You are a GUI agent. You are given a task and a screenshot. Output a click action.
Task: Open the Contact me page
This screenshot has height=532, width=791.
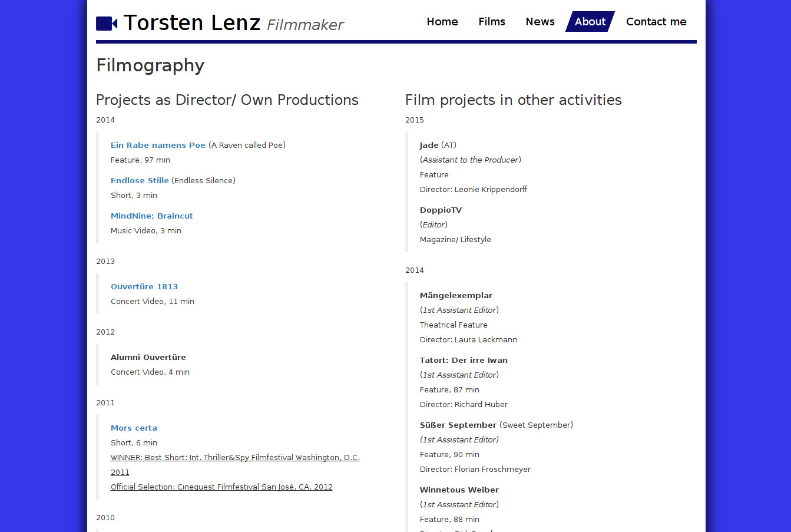656,22
